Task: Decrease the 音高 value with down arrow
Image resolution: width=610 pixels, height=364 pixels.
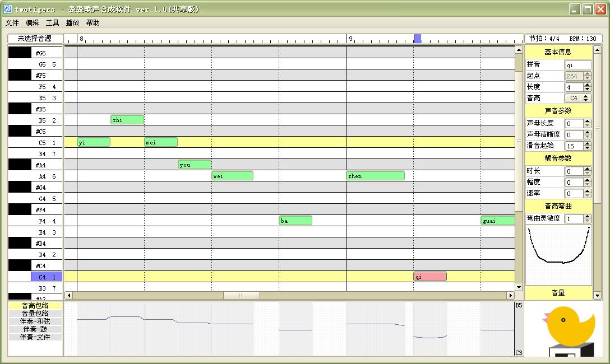Action: pos(586,101)
